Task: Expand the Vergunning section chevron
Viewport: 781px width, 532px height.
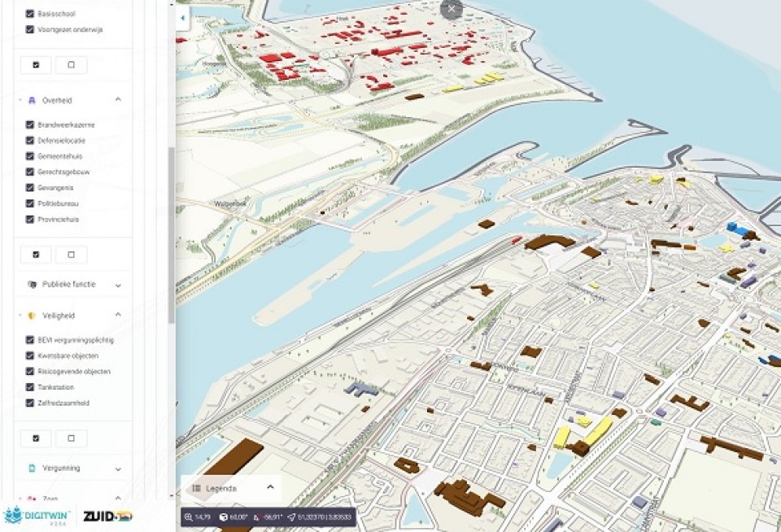Action: [x=118, y=469]
